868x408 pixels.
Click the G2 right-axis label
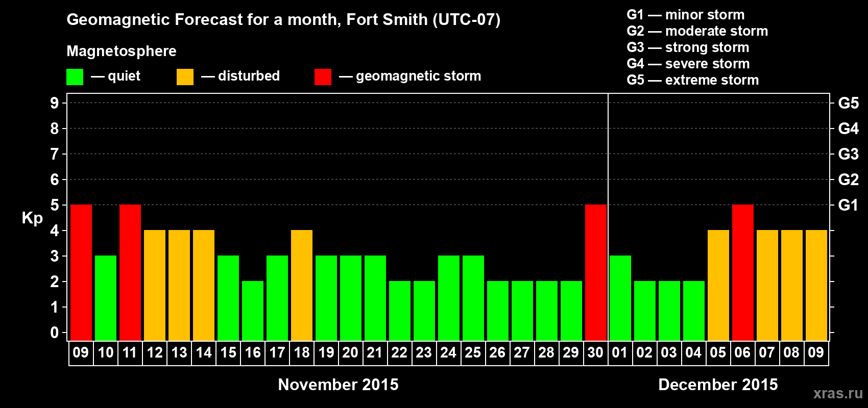[x=848, y=180]
